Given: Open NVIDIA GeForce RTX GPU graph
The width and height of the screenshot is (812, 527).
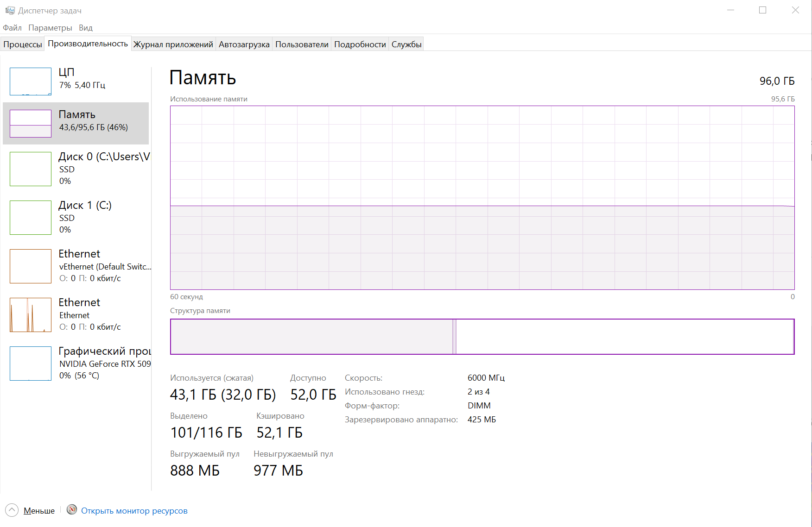Looking at the screenshot, I should 31,364.
